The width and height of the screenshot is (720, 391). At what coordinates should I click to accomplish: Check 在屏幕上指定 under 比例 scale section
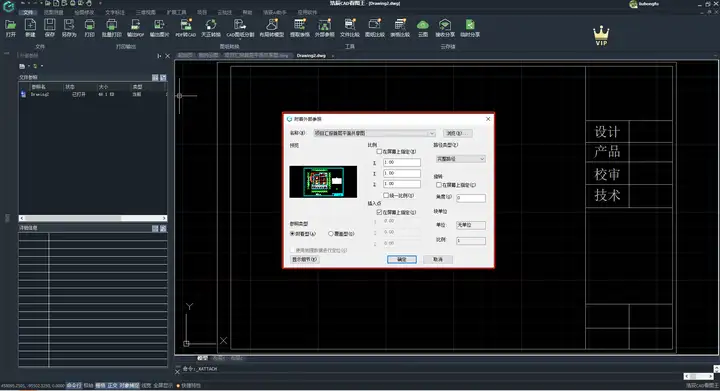click(x=379, y=151)
